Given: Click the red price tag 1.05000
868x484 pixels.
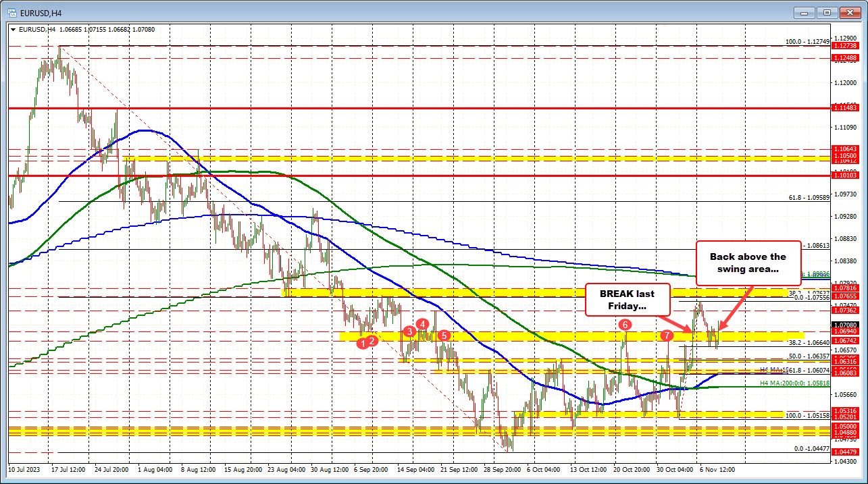Looking at the screenshot, I should (845, 427).
